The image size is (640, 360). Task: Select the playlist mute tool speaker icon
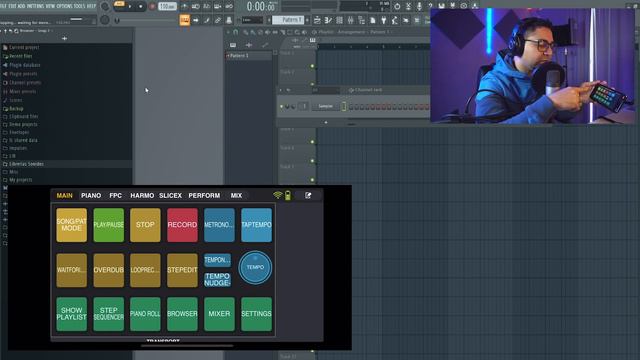(x=267, y=32)
